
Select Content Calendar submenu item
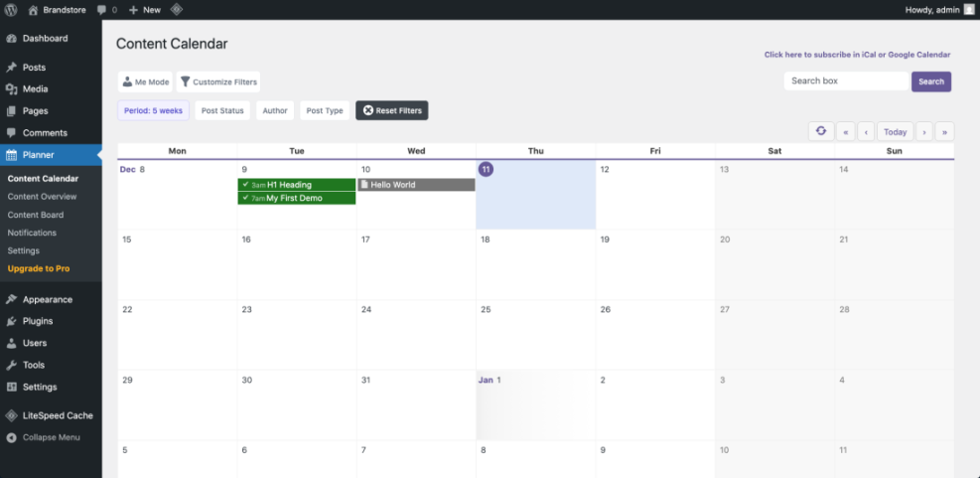43,178
